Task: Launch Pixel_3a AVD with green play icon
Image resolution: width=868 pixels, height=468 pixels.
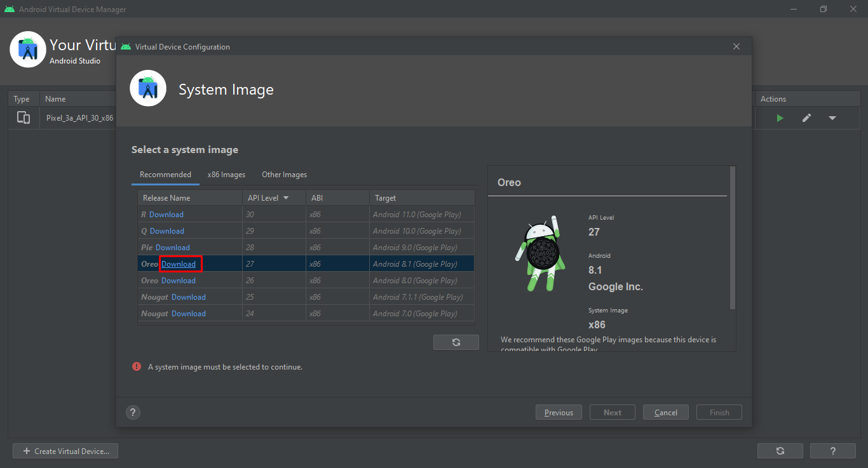Action: [780, 118]
